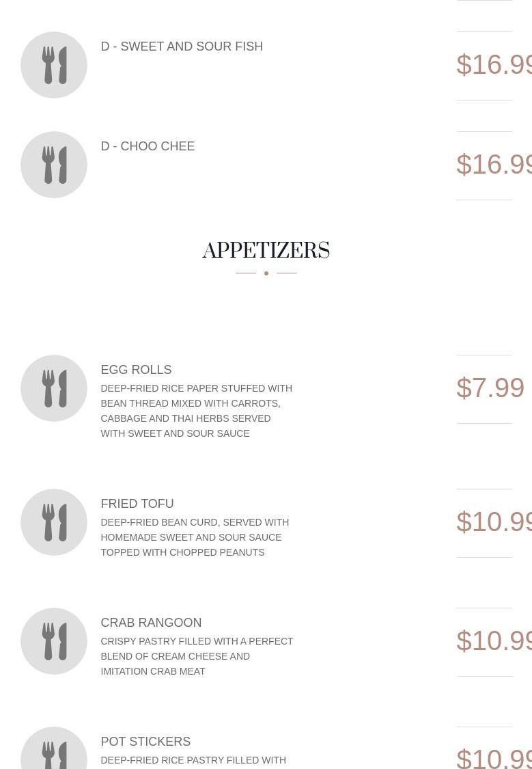Click the Choo Chee fork and knife icon

click(54, 165)
